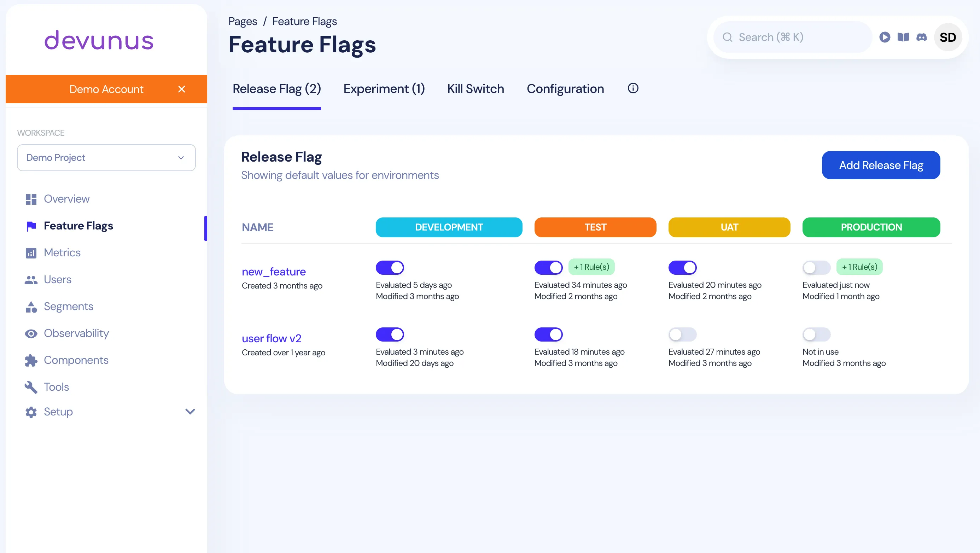
Task: Click the info icon next to Configuration tab
Action: 633,88
